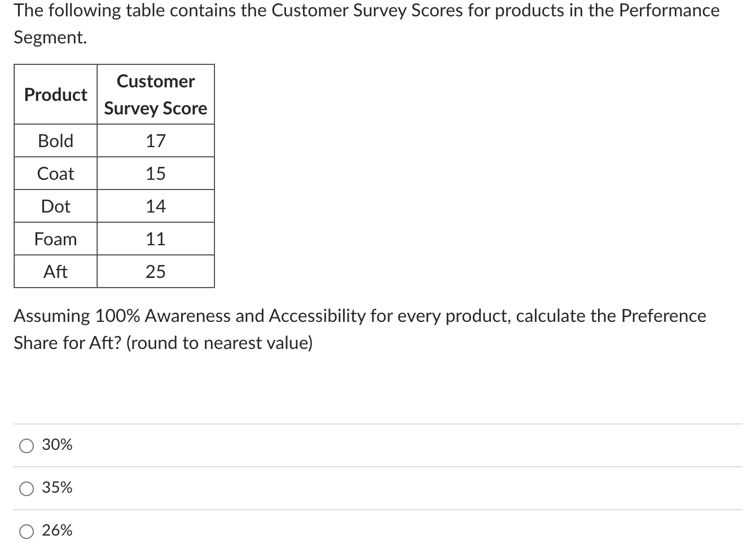This screenshot has height=557, width=756.
Task: Click the circle next to 30%
Action: coord(26,445)
